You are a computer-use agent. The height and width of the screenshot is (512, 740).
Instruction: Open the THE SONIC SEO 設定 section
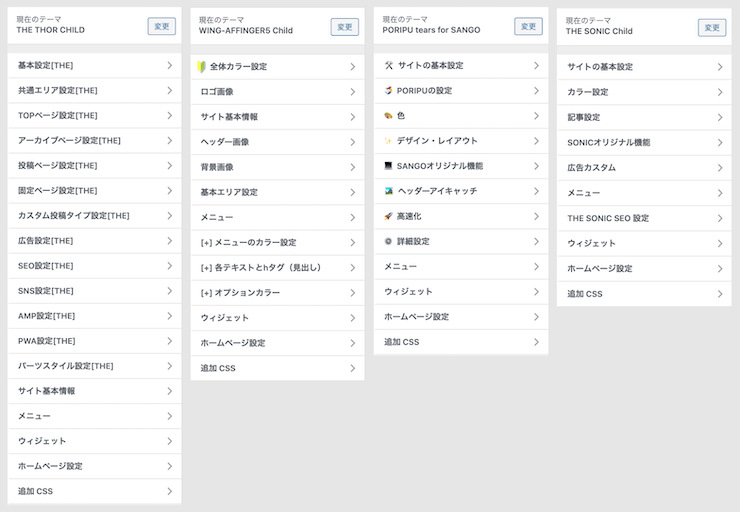pos(608,218)
